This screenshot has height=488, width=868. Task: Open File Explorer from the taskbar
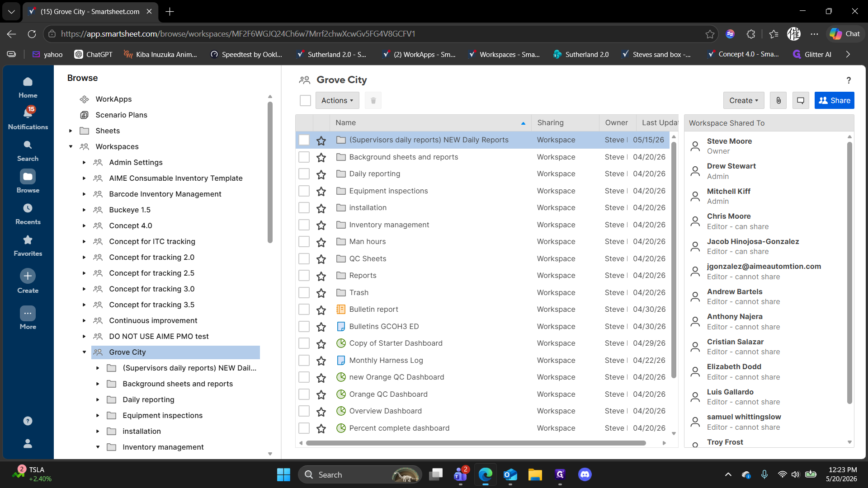535,474
